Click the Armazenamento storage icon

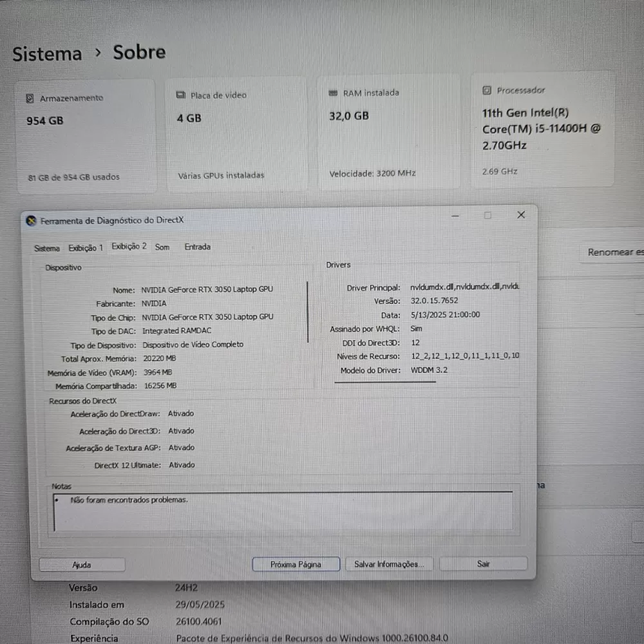point(30,99)
